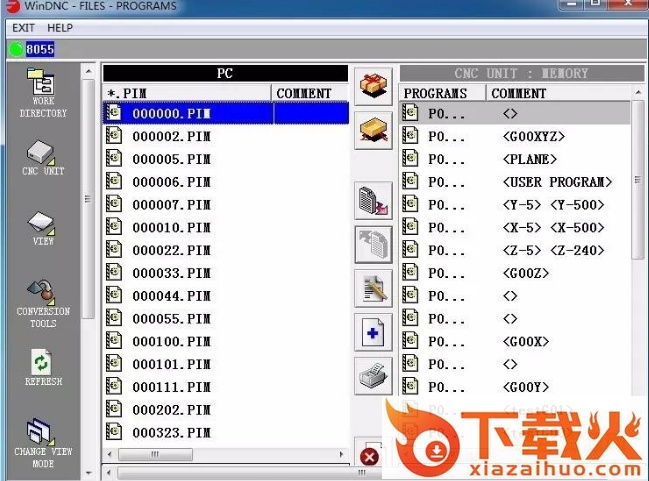Click the printer icon
The height and width of the screenshot is (481, 649).
(373, 377)
